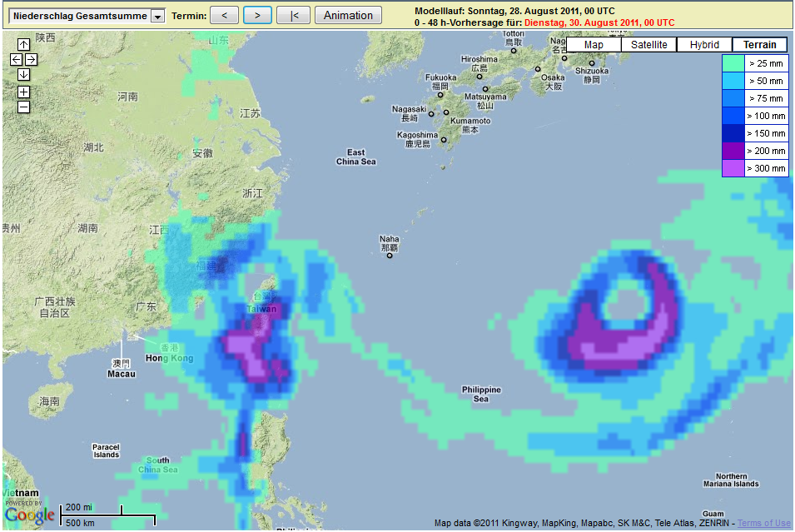Open the Terms of Use link
Image resolution: width=795 pixels, height=532 pixels.
(763, 523)
